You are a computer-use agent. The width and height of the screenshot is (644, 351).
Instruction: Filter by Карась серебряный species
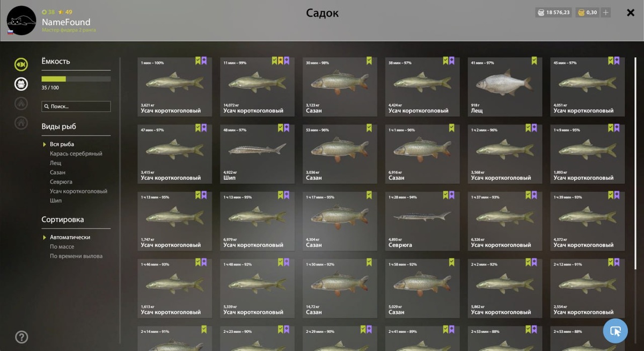coord(76,153)
